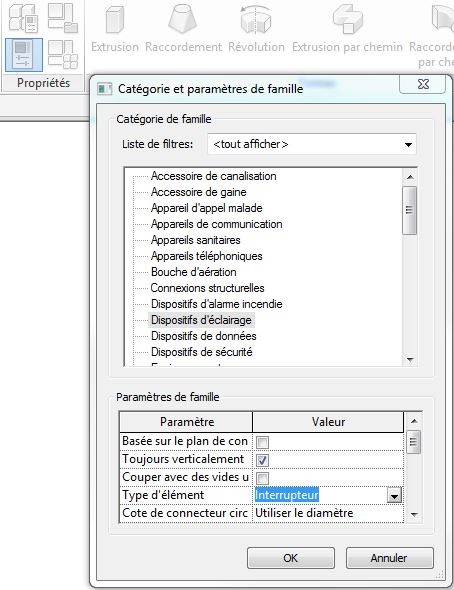
Task: Select Dispositifs d'éclairage in category list
Action: (201, 320)
